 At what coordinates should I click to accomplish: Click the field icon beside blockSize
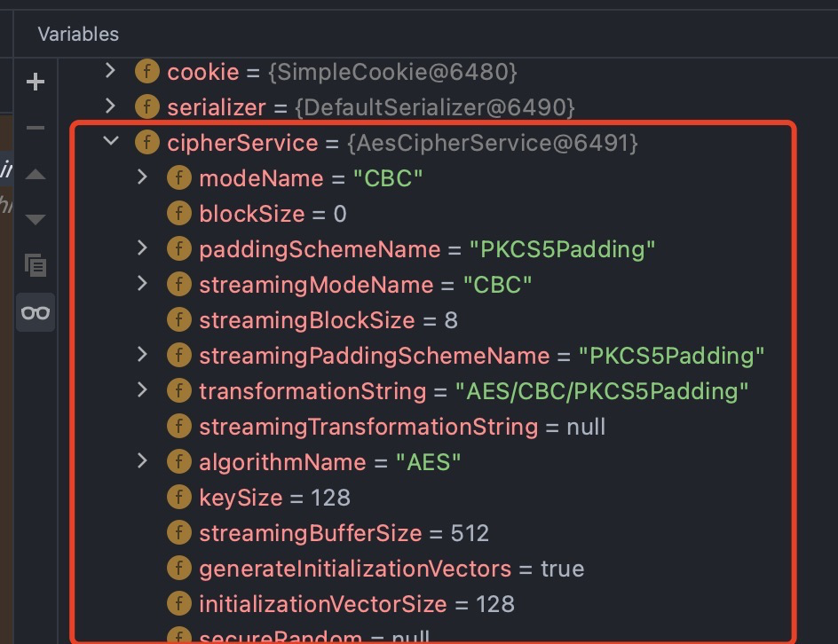click(178, 214)
